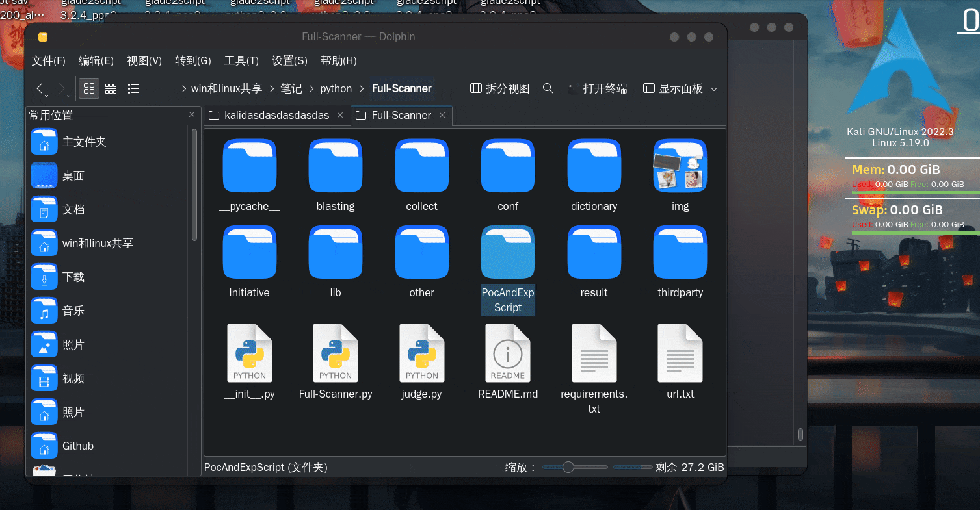
Task: Click the search magnifier icon
Action: [x=548, y=88]
